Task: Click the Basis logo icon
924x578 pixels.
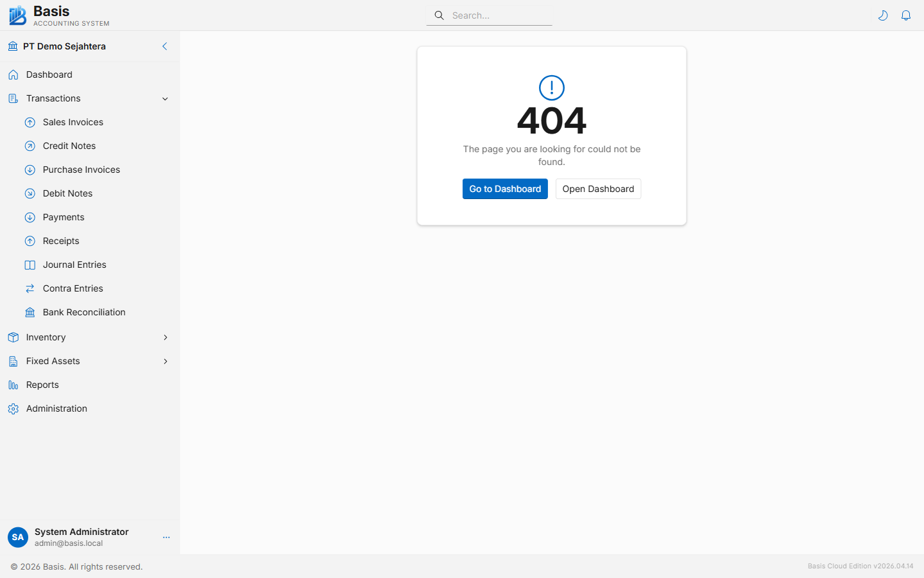Action: point(18,15)
